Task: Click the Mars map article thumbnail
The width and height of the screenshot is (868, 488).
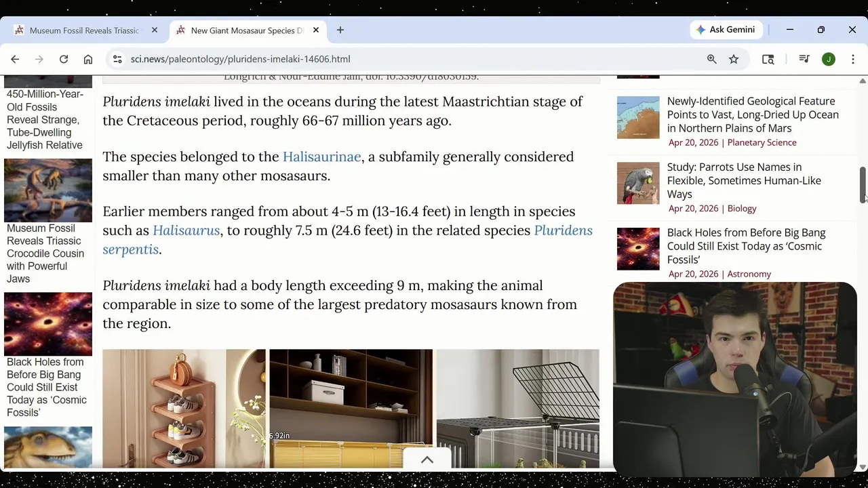Action: (x=638, y=117)
